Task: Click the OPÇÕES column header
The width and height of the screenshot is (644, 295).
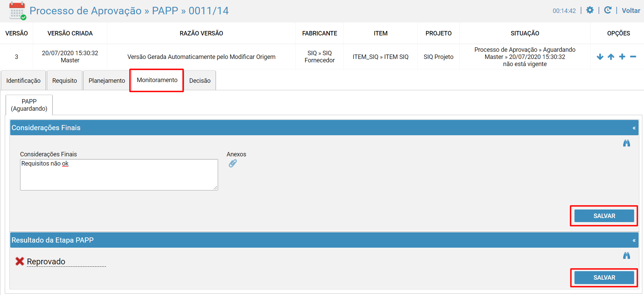Action: tap(618, 33)
